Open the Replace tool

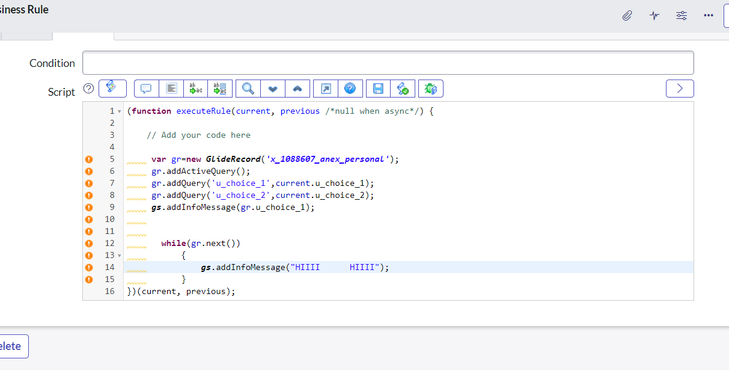point(196,88)
